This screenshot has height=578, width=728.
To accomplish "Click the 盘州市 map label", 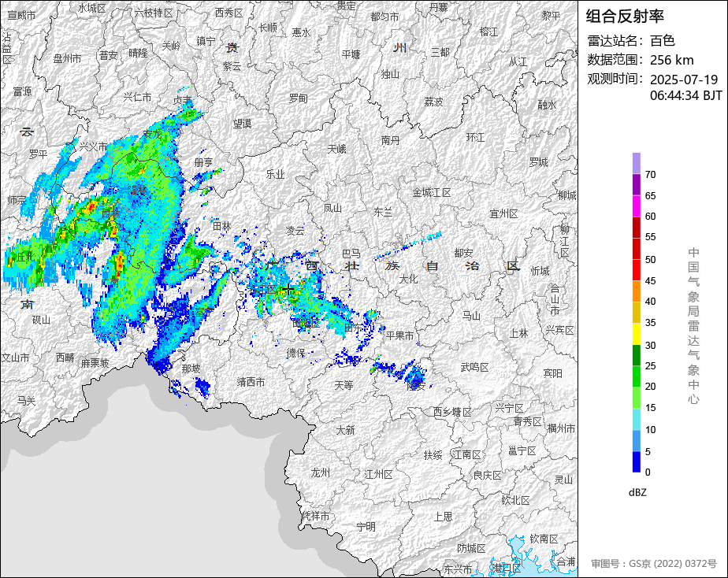I will (67, 58).
